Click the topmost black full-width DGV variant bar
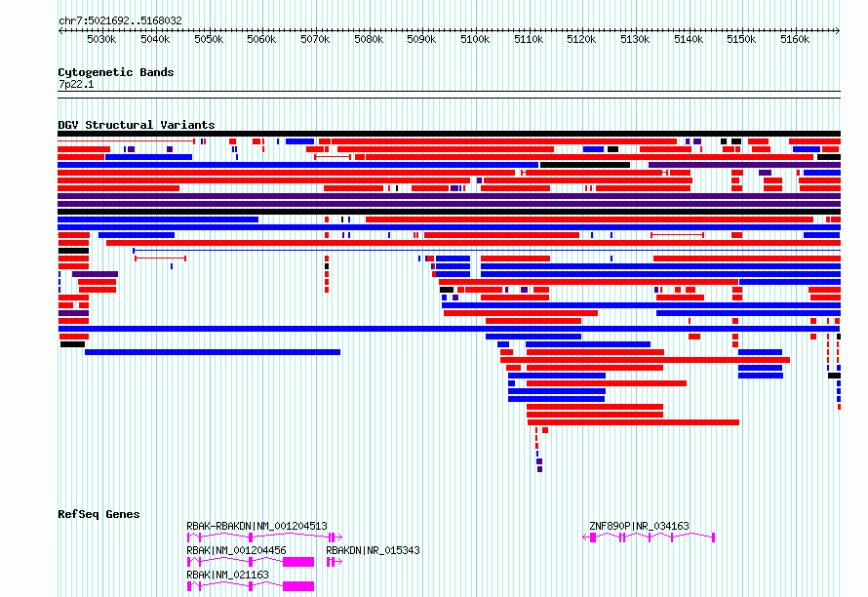 pyautogui.click(x=449, y=134)
